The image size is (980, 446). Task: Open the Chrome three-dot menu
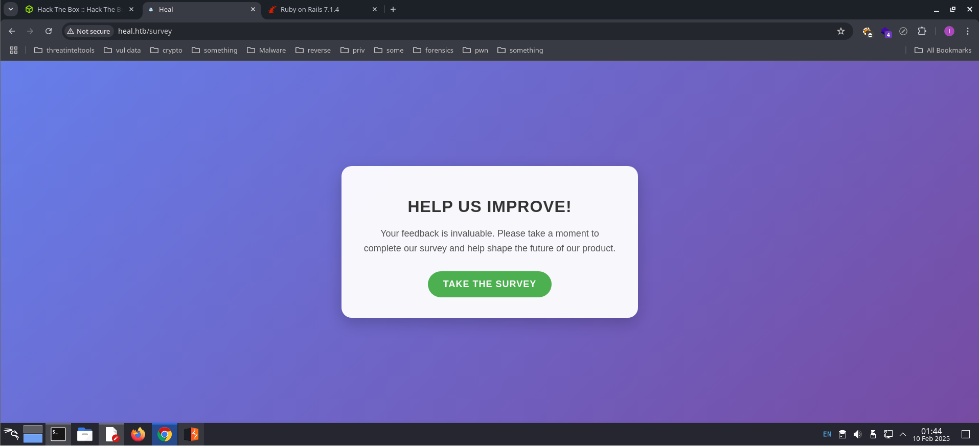tap(968, 31)
